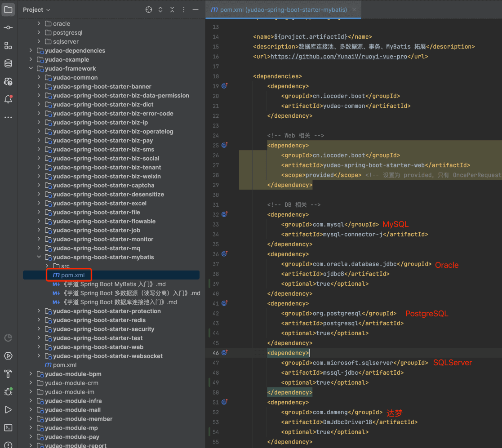Open the Structure tool window
The image size is (502, 448).
8,45
